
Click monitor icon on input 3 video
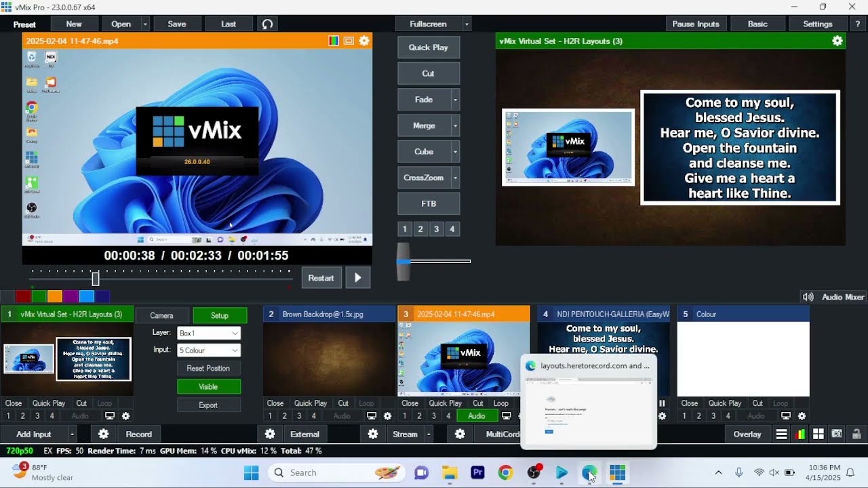tap(506, 416)
